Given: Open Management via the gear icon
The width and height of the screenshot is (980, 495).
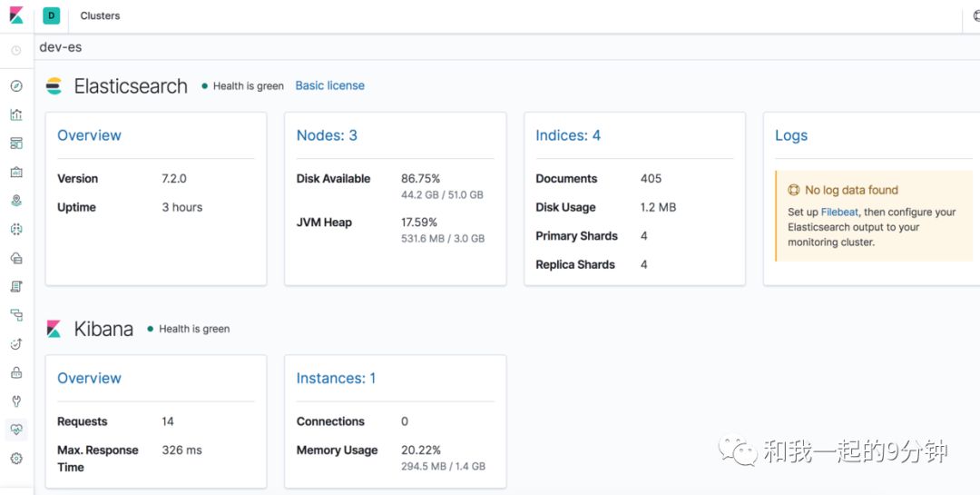Looking at the screenshot, I should coord(16,458).
